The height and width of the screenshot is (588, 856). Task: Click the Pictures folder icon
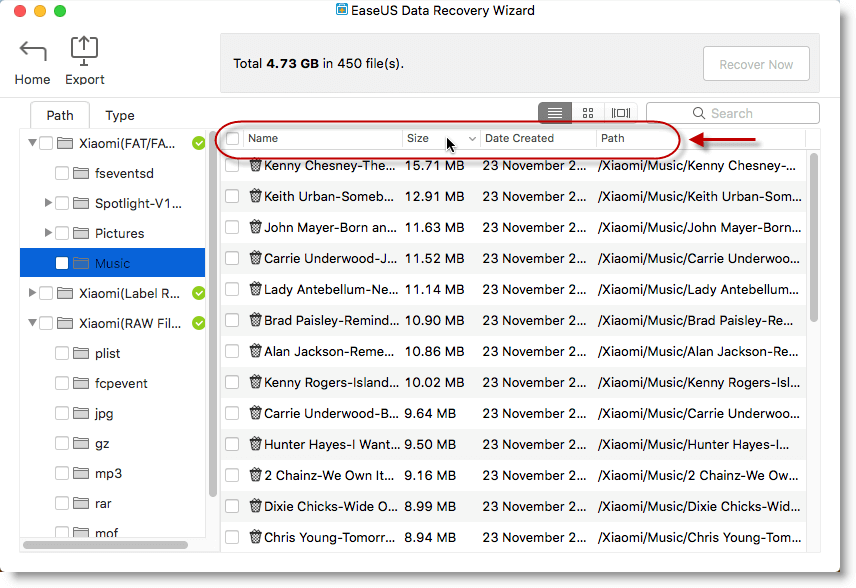point(81,233)
